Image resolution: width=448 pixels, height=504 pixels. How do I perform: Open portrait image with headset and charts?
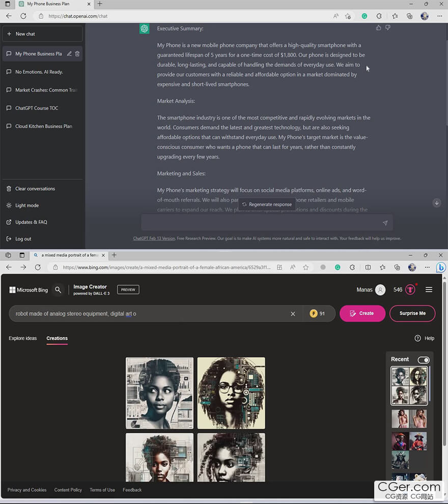tap(160, 393)
